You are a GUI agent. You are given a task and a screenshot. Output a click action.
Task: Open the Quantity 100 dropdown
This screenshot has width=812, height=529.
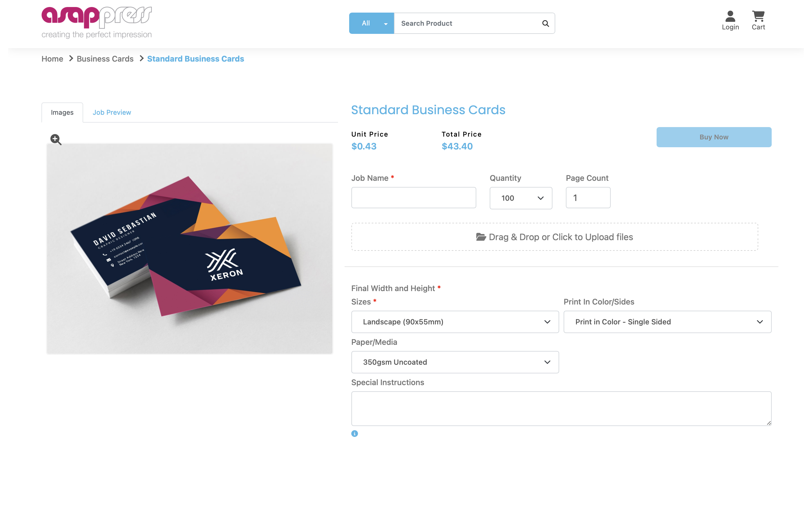pyautogui.click(x=521, y=198)
